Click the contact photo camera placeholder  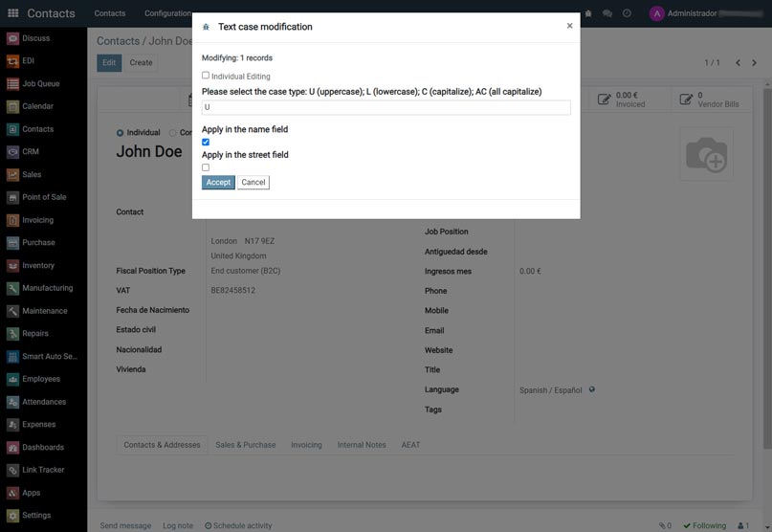coord(707,154)
